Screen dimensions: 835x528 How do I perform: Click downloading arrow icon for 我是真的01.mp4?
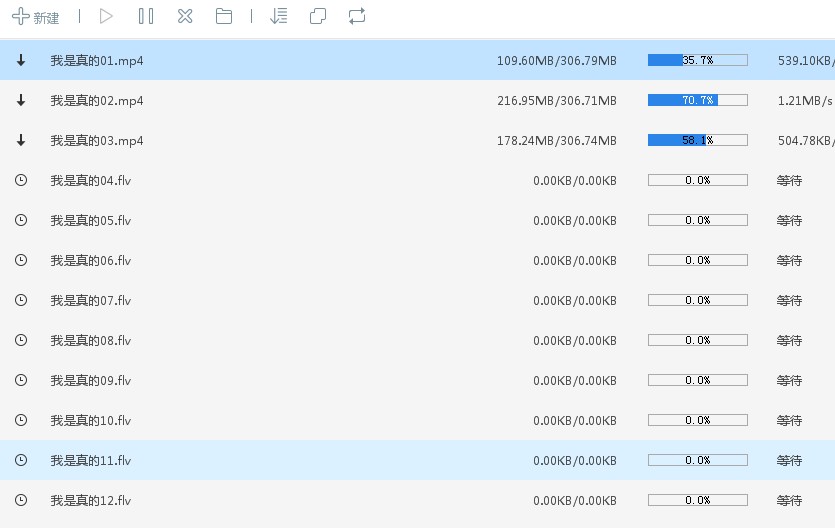[x=21, y=60]
